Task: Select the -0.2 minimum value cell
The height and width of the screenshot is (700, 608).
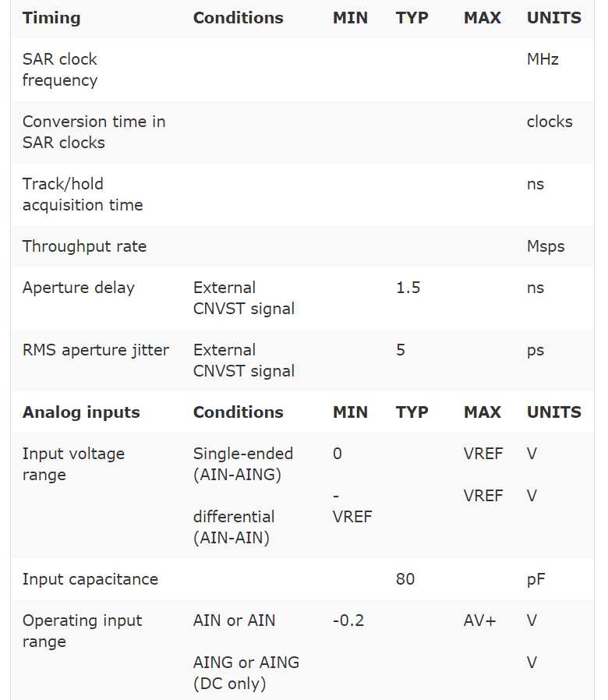Action: [x=348, y=620]
